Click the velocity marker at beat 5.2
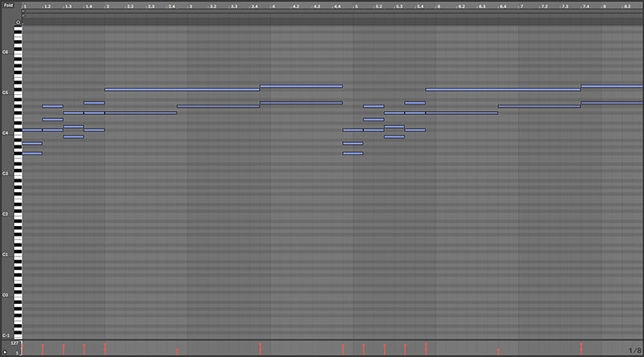This screenshot has height=357, width=644. tap(364, 349)
